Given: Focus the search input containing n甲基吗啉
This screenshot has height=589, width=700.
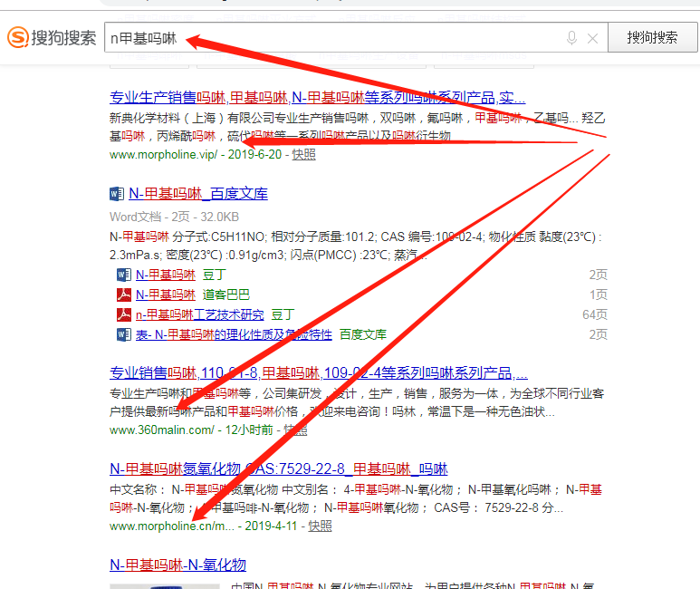Looking at the screenshot, I should coord(356,37).
